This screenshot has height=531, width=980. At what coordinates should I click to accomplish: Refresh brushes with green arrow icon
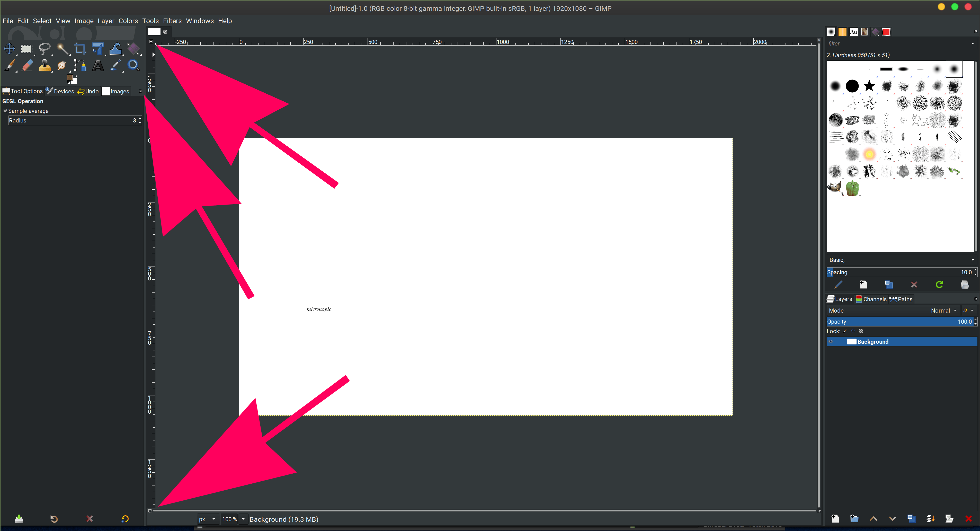(939, 285)
